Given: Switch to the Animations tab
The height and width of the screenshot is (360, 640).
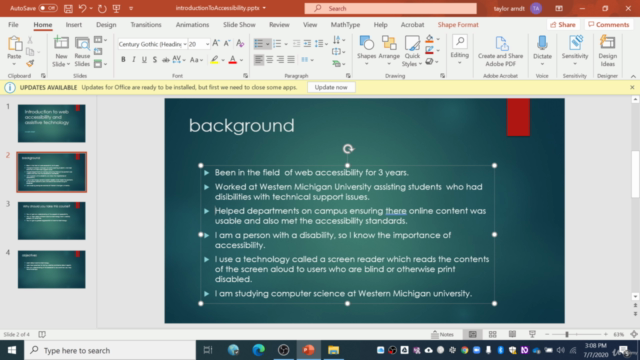Looking at the screenshot, I should click(x=192, y=25).
